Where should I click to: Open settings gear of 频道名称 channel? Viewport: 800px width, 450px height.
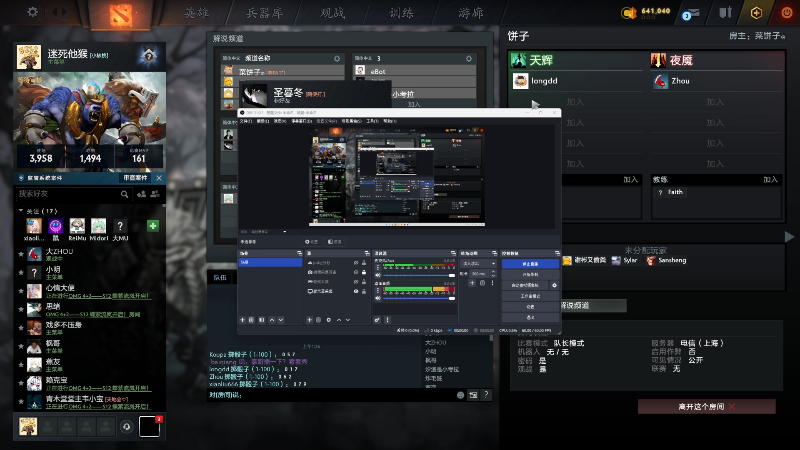[337, 59]
